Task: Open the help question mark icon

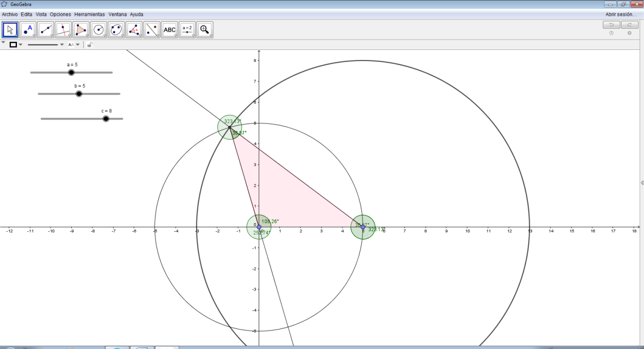Action: click(x=611, y=33)
